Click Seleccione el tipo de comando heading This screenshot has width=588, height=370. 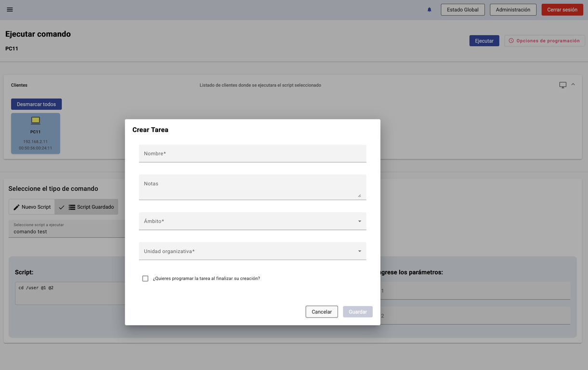click(x=53, y=189)
